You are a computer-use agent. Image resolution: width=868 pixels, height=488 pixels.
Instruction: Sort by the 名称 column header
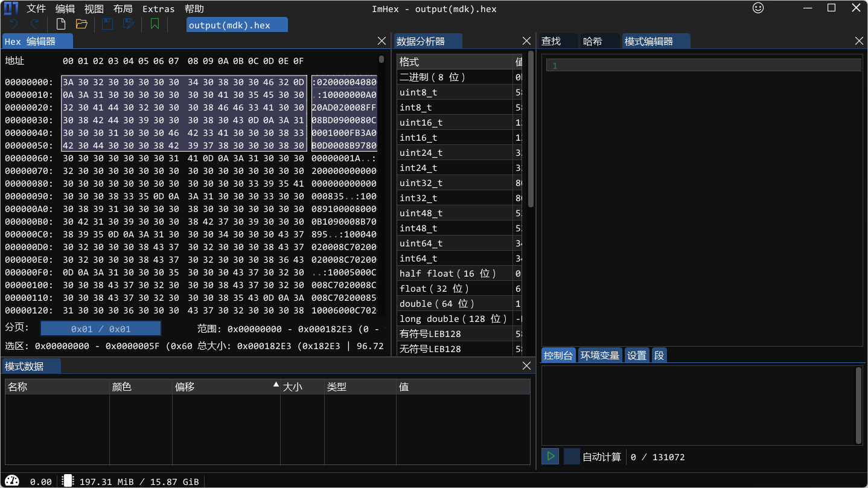coord(57,387)
